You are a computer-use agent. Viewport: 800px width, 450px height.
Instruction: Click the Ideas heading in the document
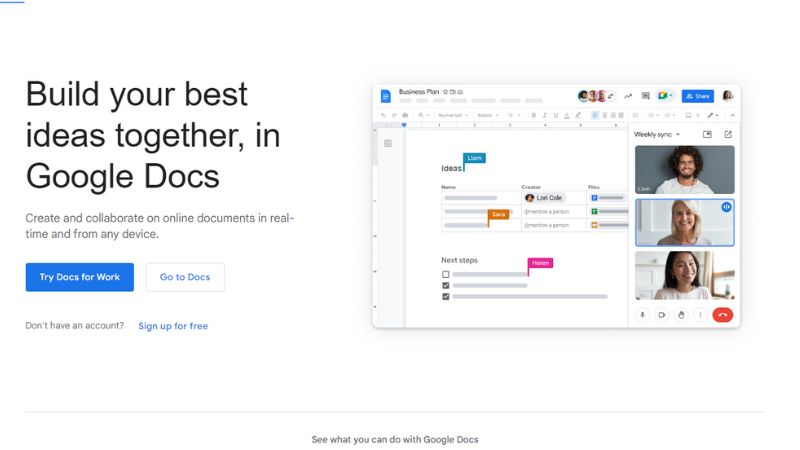pos(451,168)
